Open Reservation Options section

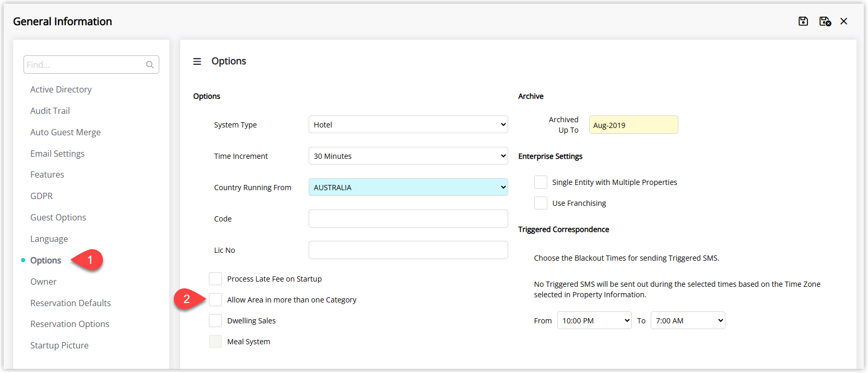pos(70,324)
